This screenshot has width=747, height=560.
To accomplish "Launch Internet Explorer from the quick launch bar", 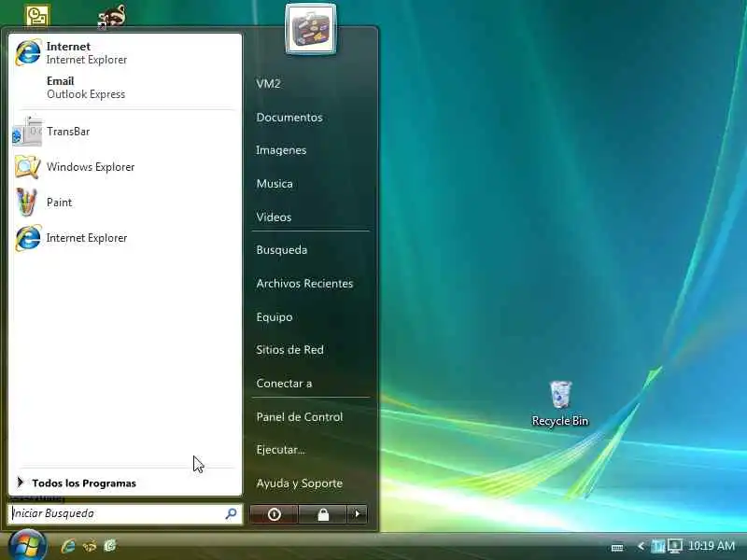I will (x=68, y=546).
